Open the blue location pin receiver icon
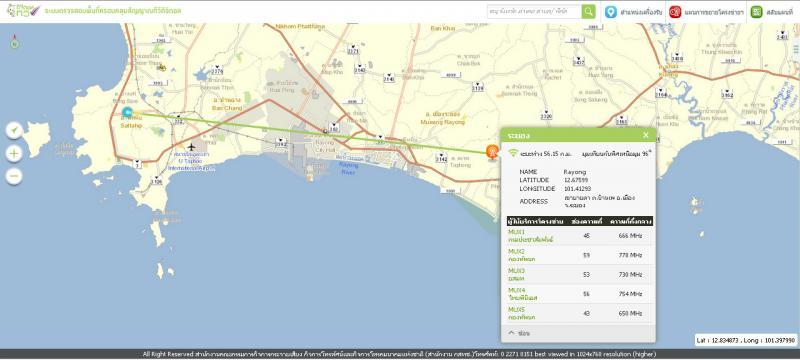This screenshot has height=360, width=800. tap(611, 12)
